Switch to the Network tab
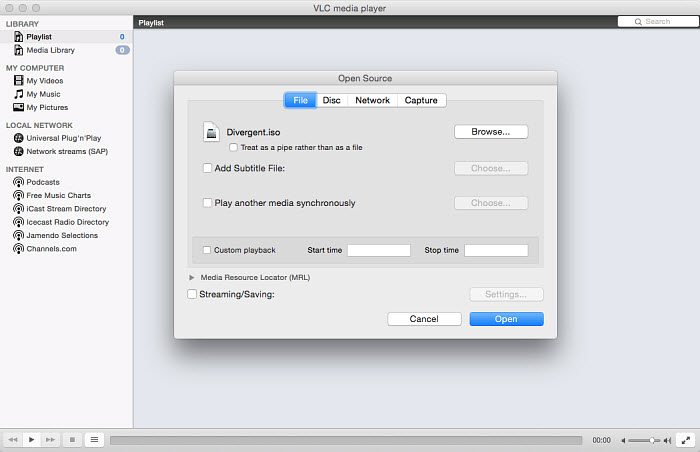This screenshot has width=700, height=452. click(x=373, y=100)
